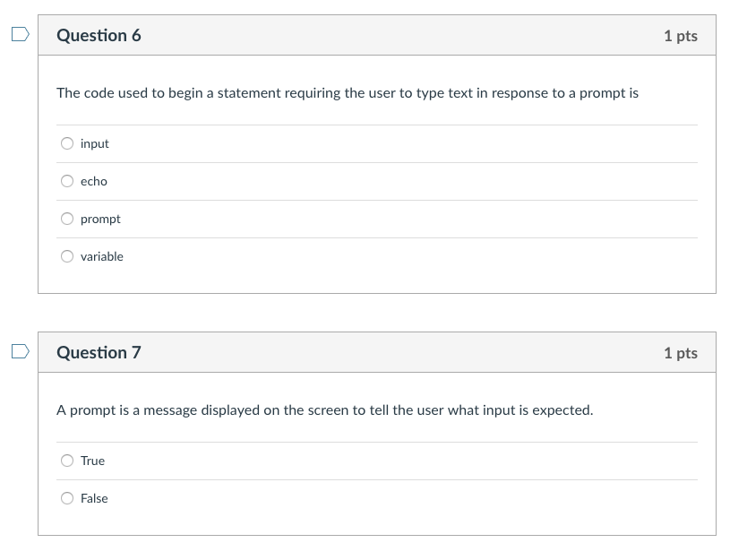
Task: Click the Question 6 header bar
Action: point(376,35)
